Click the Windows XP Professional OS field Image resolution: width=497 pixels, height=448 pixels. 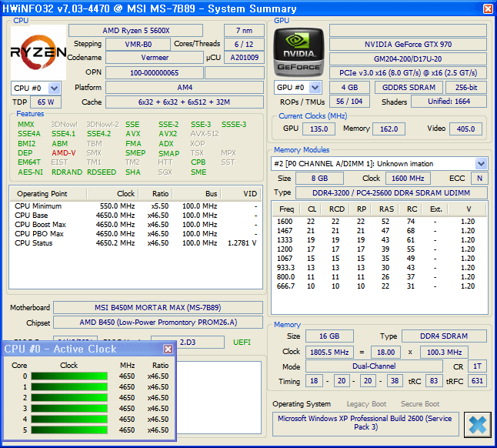coord(365,423)
